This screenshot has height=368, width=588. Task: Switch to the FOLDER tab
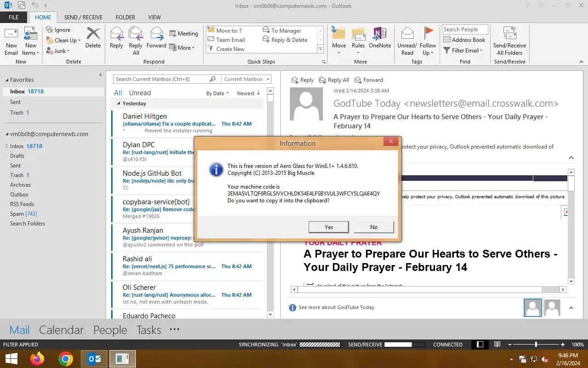(125, 17)
